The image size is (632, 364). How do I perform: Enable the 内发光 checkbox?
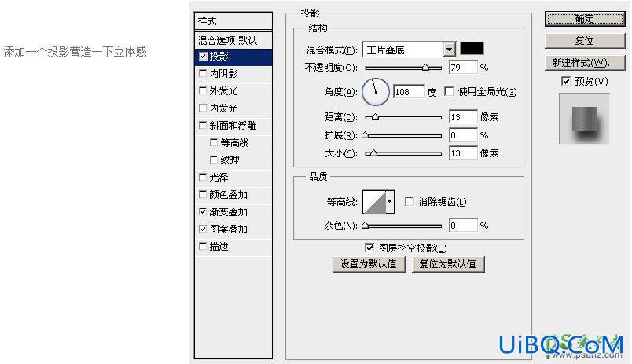(203, 108)
